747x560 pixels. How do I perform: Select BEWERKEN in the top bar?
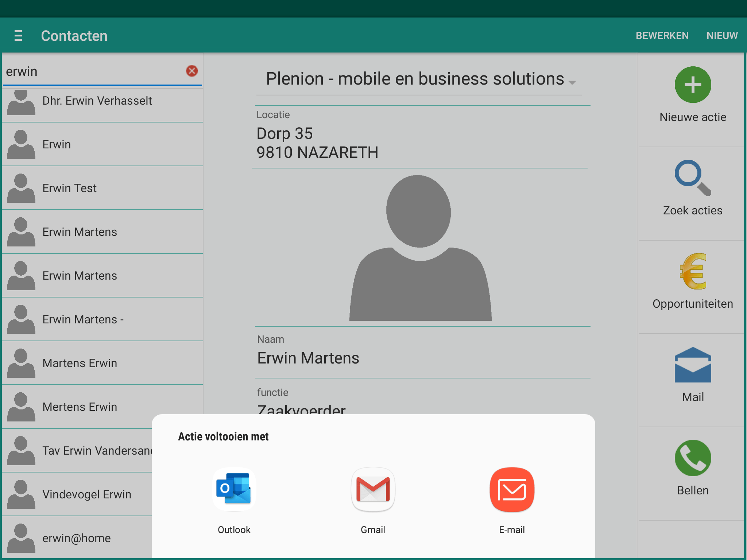662,35
